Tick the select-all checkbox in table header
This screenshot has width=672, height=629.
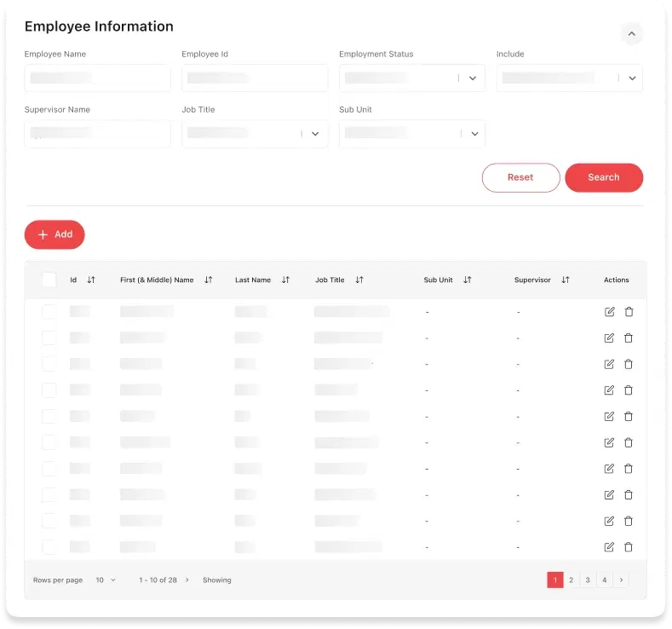pos(49,280)
